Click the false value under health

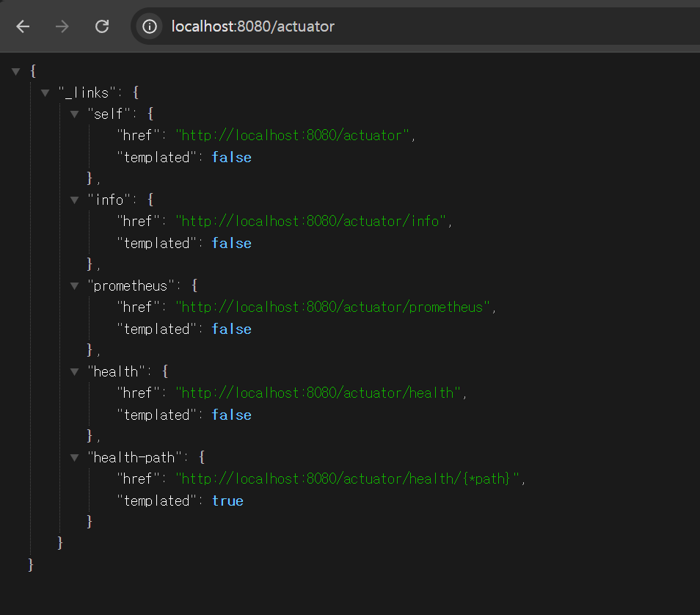(x=231, y=415)
